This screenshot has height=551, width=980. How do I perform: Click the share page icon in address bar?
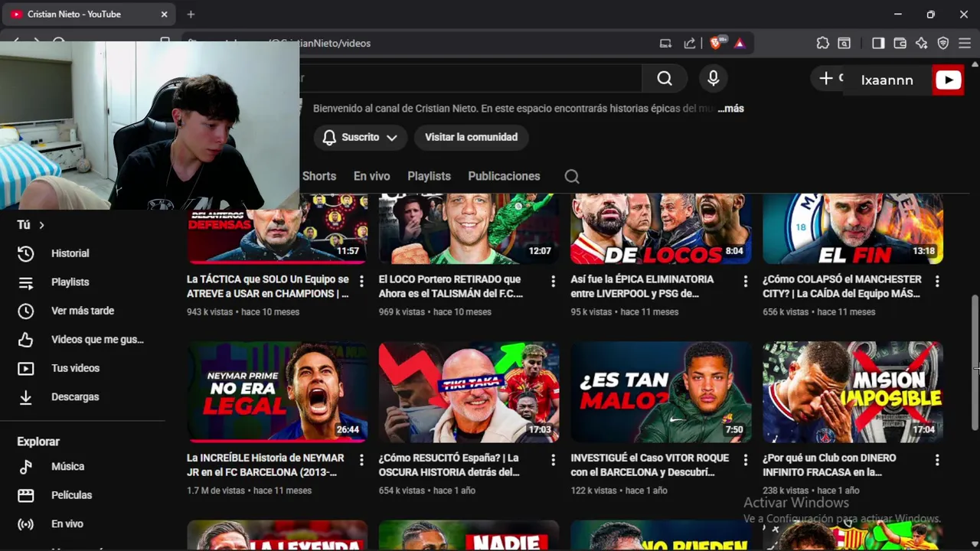(690, 44)
